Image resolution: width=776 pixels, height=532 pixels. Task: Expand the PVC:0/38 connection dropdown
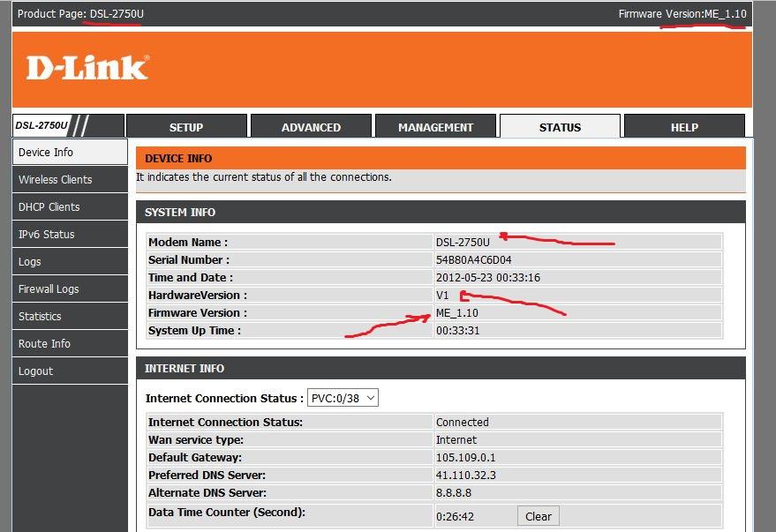[x=343, y=398]
